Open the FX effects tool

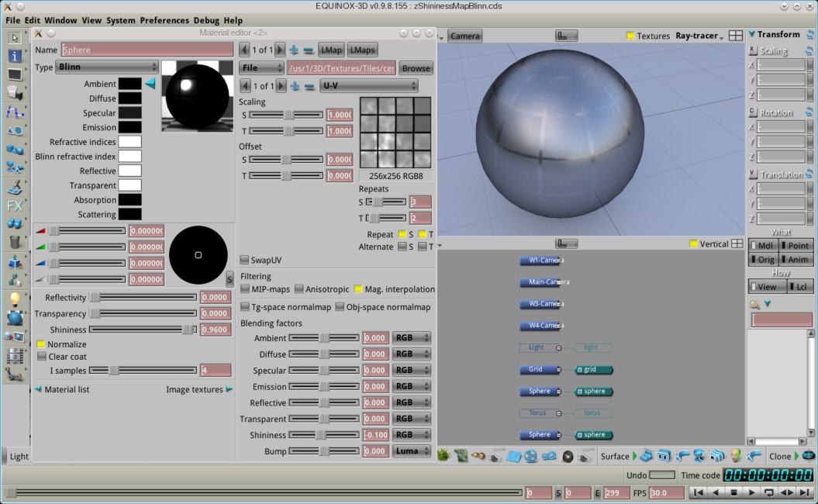click(x=14, y=206)
